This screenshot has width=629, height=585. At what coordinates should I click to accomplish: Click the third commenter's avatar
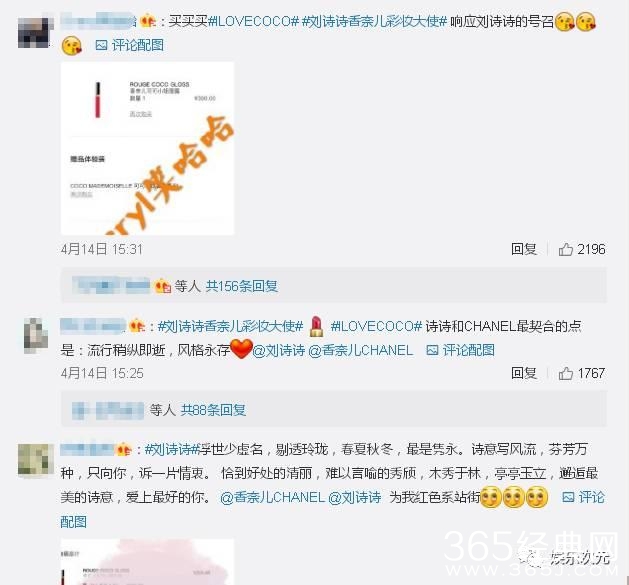click(36, 459)
